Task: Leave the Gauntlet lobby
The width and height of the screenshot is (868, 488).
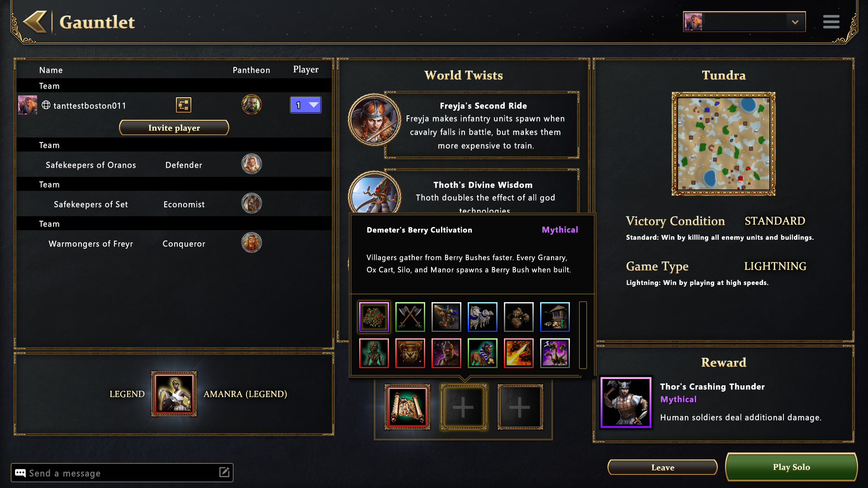Action: click(662, 467)
